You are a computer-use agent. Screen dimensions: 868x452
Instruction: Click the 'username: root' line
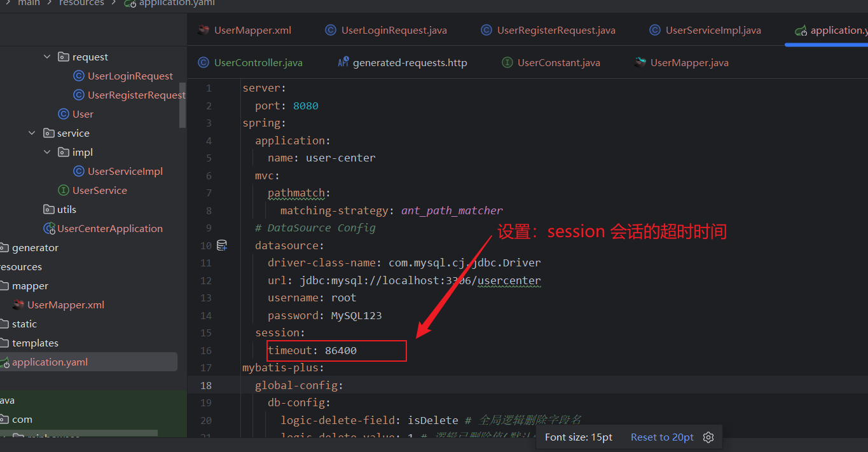312,298
